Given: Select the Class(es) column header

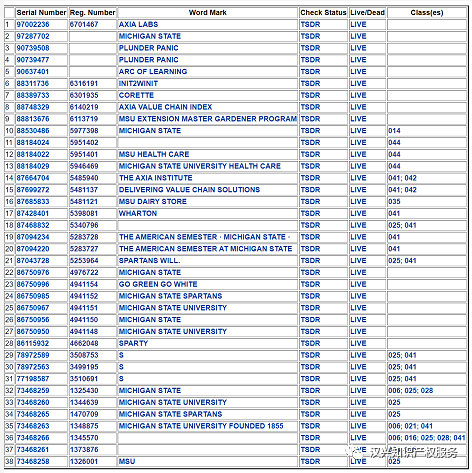Looking at the screenshot, I should tap(427, 12).
